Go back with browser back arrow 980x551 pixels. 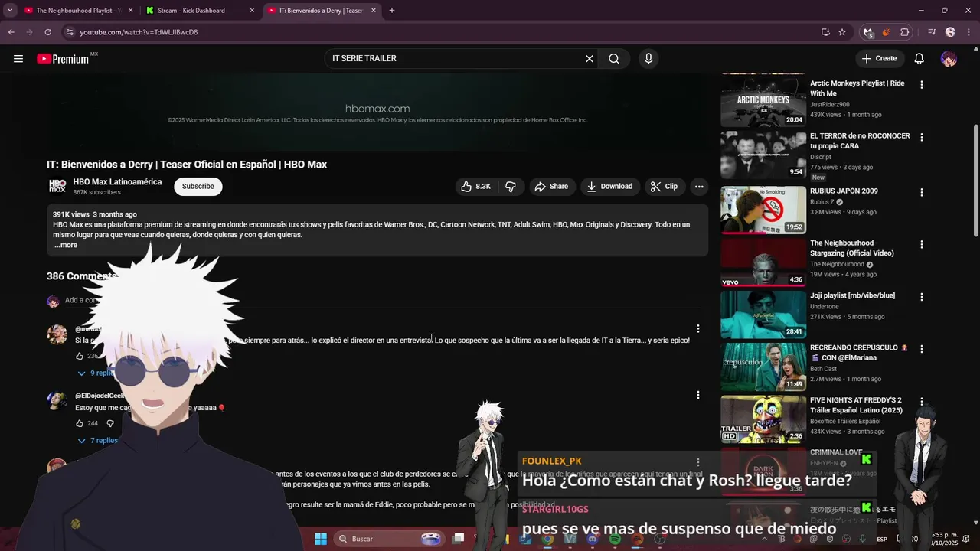click(x=11, y=32)
